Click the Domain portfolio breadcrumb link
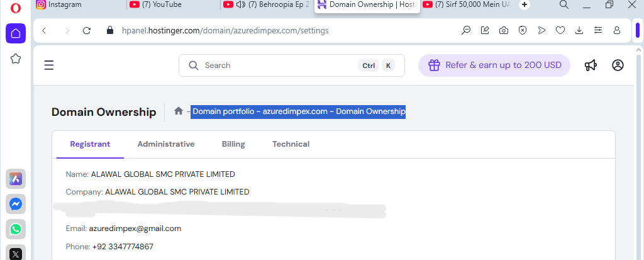This screenshot has width=644, height=260. point(223,111)
